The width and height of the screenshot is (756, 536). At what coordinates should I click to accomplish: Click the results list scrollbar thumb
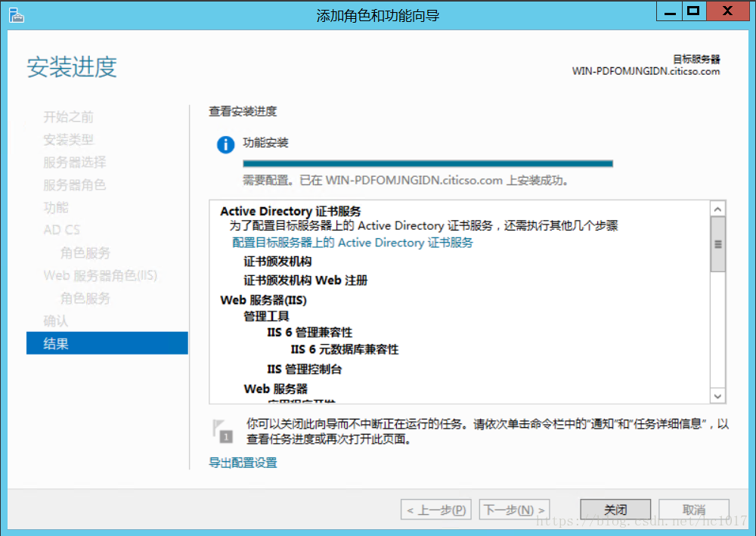[x=717, y=244]
